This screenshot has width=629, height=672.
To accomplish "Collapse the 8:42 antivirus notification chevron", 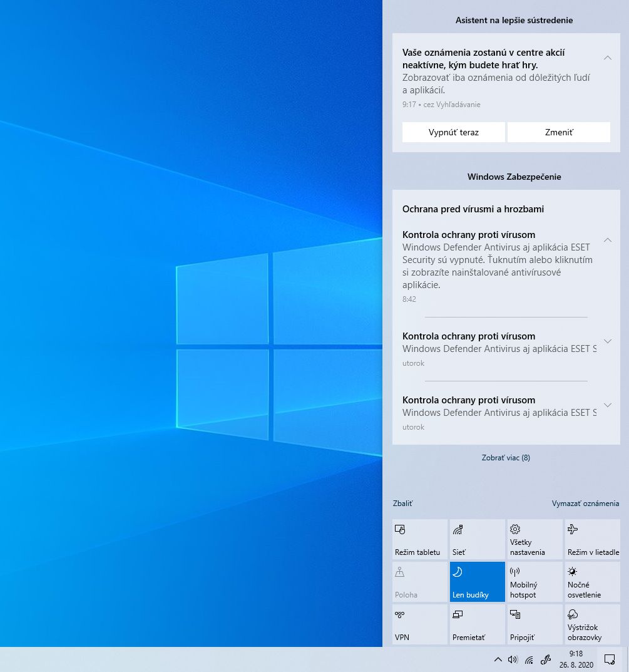I will (608, 240).
